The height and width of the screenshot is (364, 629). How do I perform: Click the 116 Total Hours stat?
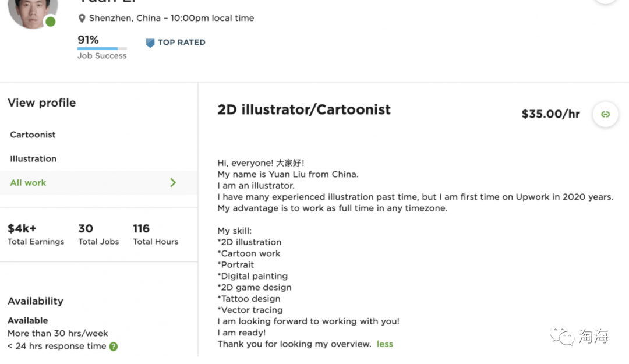(x=156, y=234)
